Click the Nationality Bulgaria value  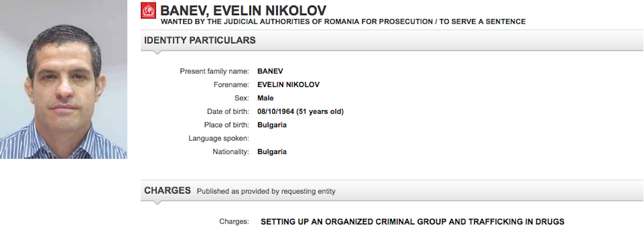point(272,151)
